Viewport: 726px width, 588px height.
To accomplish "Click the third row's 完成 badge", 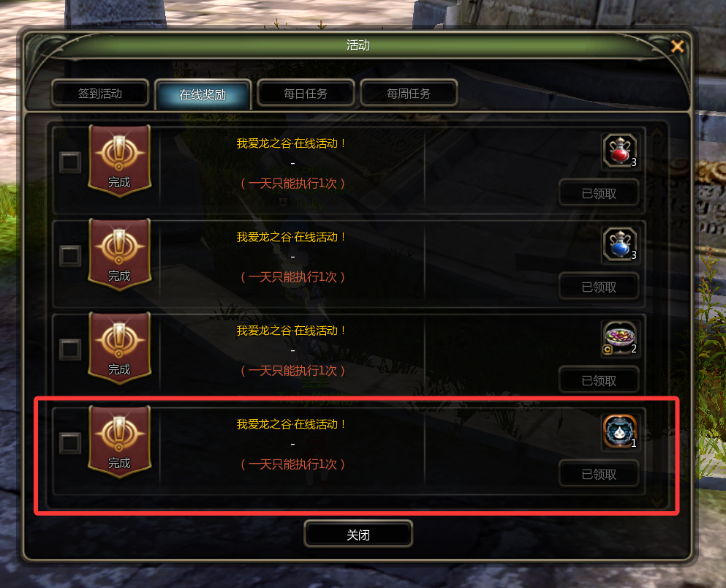I will coord(119,347).
